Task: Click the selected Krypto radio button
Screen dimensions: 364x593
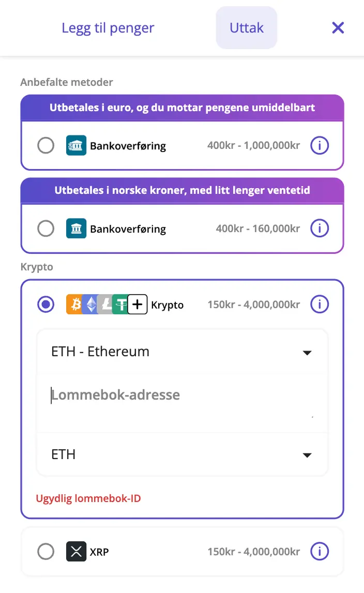Action: (x=46, y=305)
